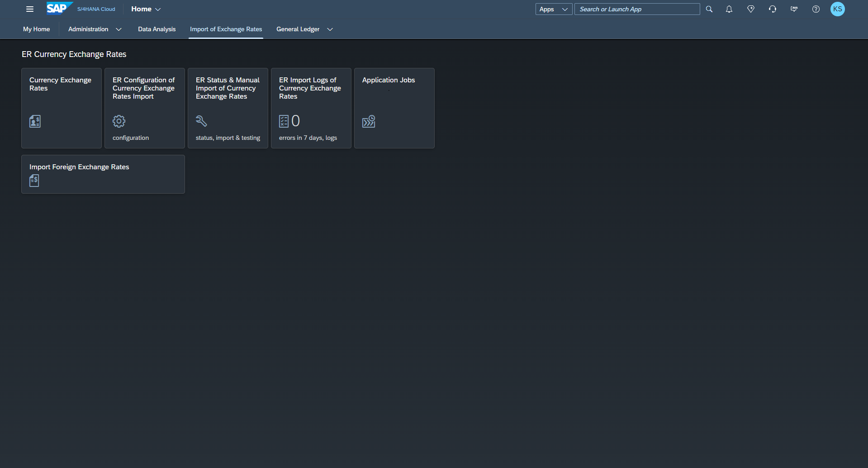Switch to the My Home tab

tap(36, 29)
